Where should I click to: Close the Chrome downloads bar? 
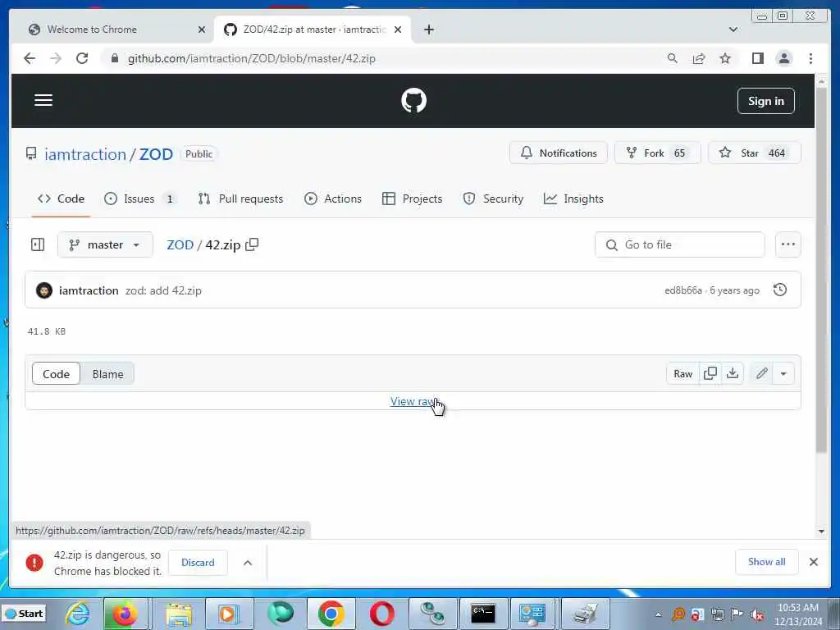[x=813, y=562]
